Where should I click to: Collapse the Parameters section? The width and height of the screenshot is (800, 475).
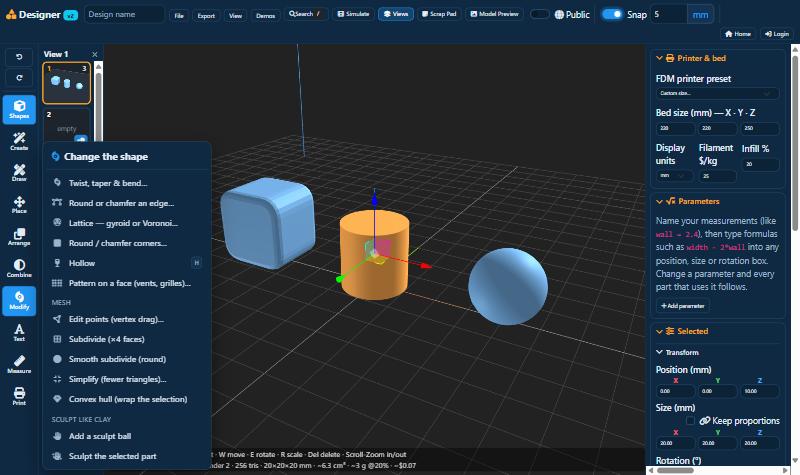pos(659,202)
